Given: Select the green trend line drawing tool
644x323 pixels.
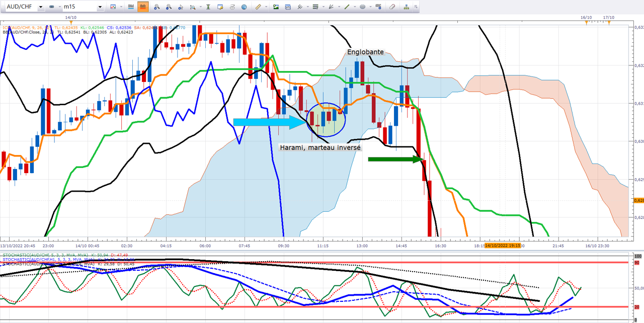Looking at the screenshot, I should click(x=347, y=7).
